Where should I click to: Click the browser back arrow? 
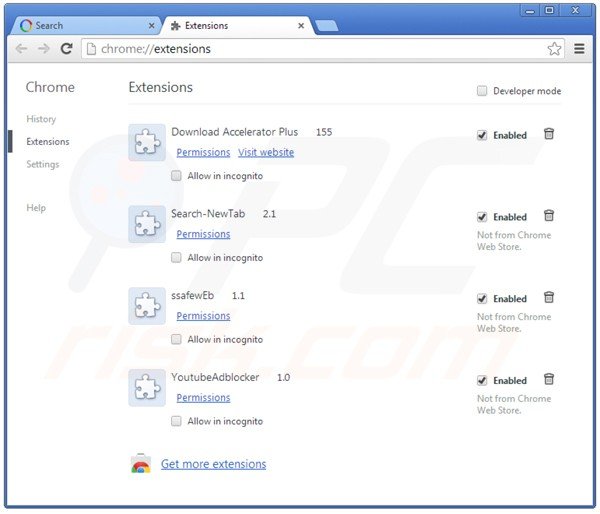[21, 49]
